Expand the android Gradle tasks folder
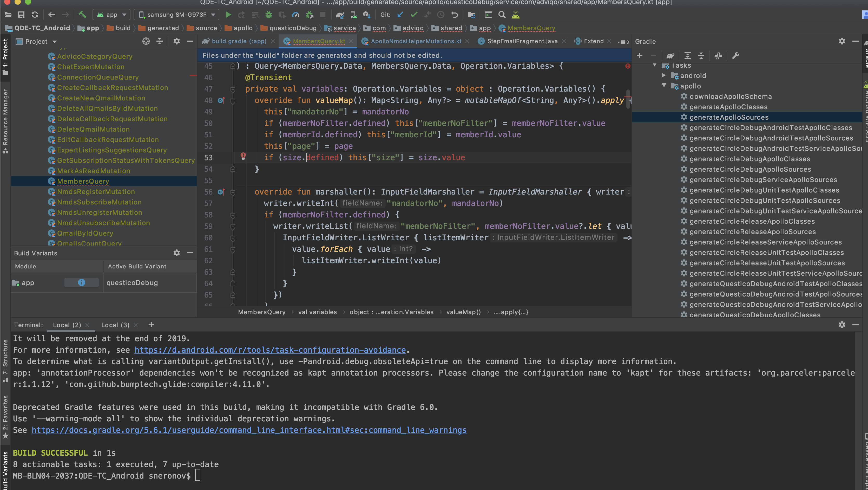This screenshot has width=868, height=490. click(x=663, y=75)
